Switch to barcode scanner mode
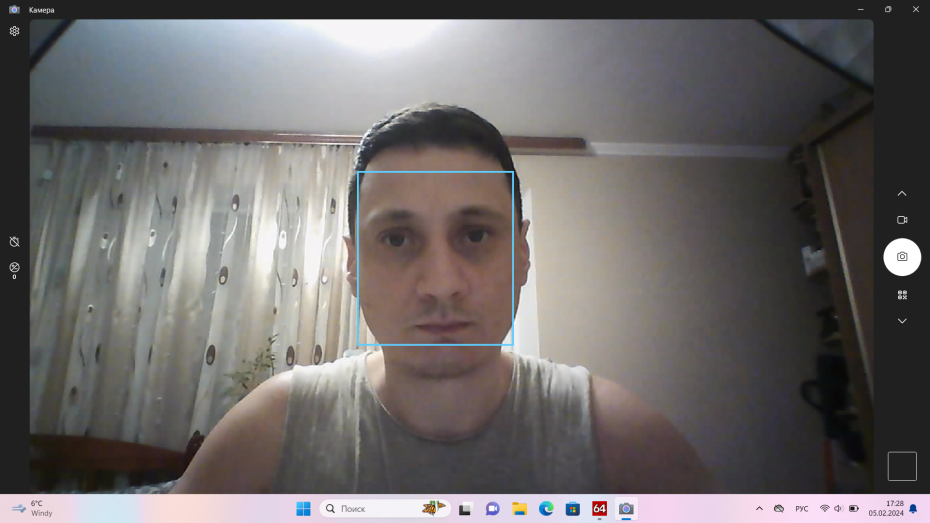 click(902, 295)
